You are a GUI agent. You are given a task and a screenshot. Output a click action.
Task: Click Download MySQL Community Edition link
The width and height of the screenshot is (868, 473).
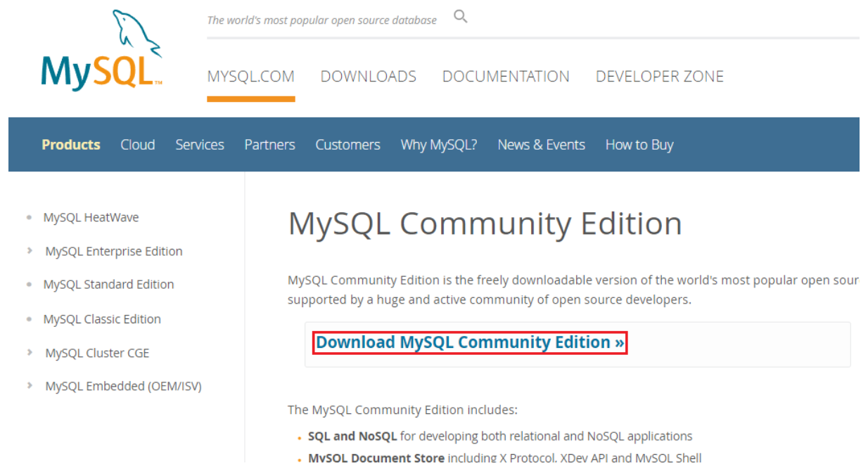[x=470, y=342]
